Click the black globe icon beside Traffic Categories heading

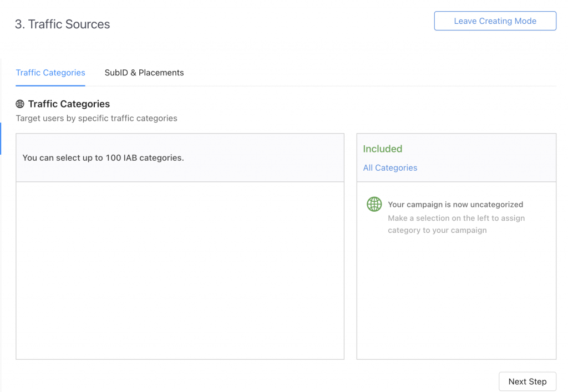(x=20, y=104)
